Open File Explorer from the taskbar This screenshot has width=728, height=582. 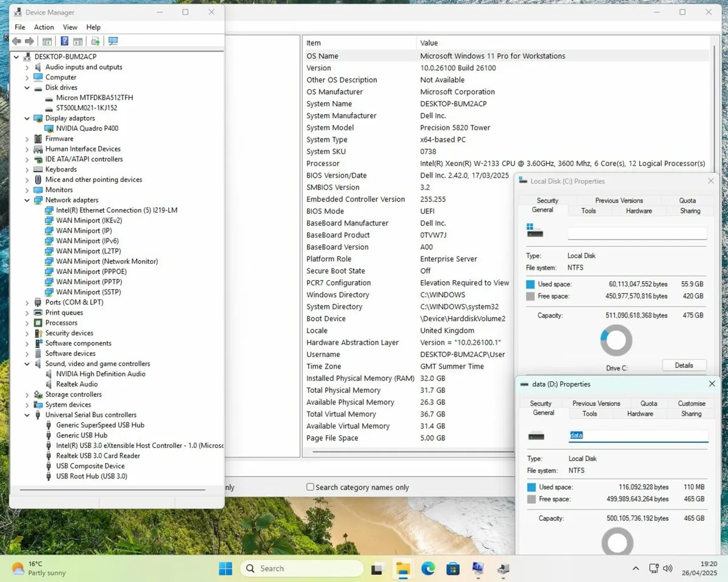[403, 569]
